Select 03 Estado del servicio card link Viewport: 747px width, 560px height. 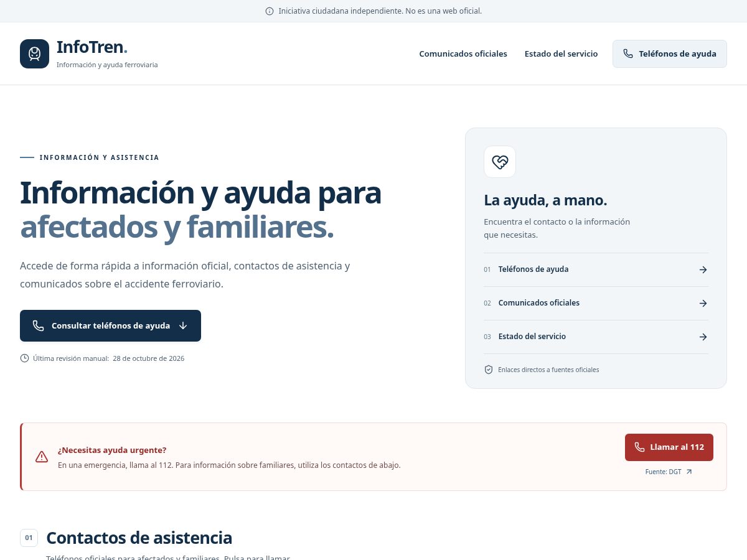(596, 337)
